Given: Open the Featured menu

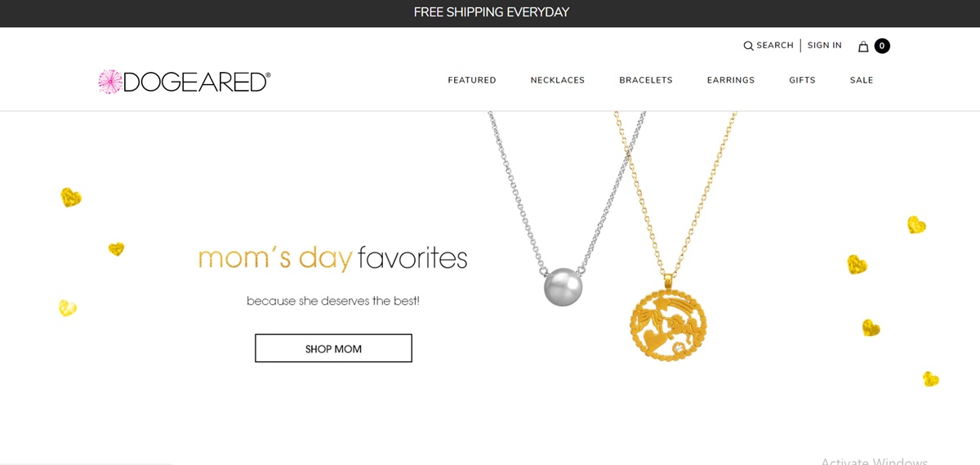Looking at the screenshot, I should [x=472, y=80].
